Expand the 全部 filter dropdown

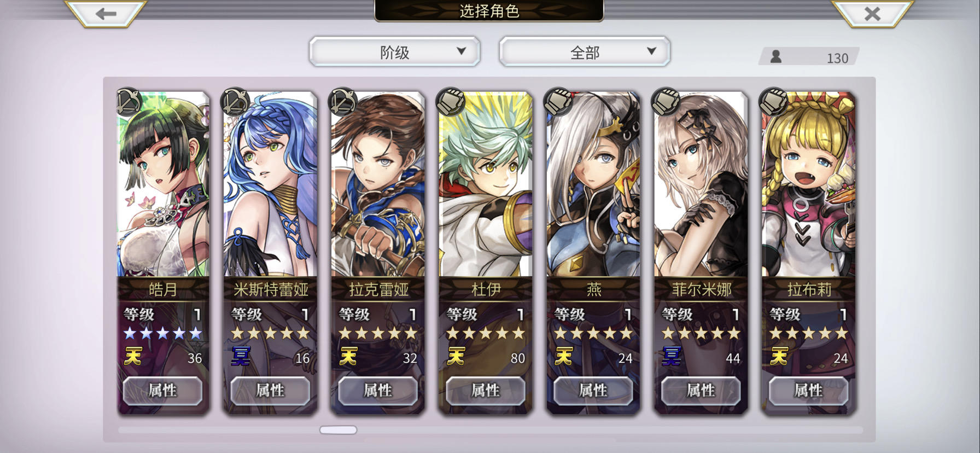[585, 52]
